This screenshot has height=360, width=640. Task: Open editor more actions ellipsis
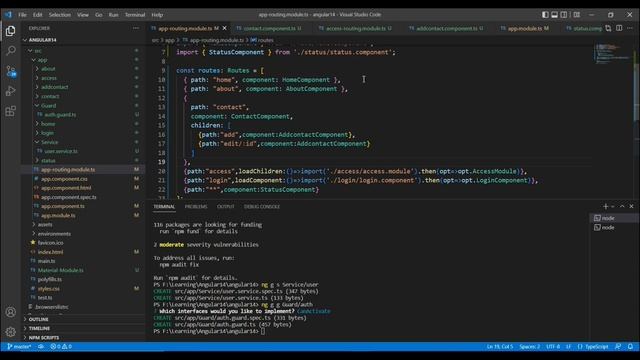click(630, 28)
